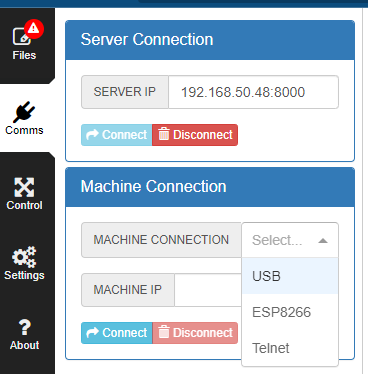Click the MACHINE IP label

[128, 290]
